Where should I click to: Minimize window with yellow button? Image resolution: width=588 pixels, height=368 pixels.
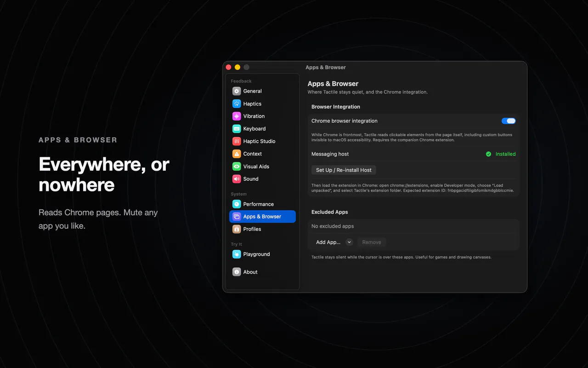coord(237,67)
